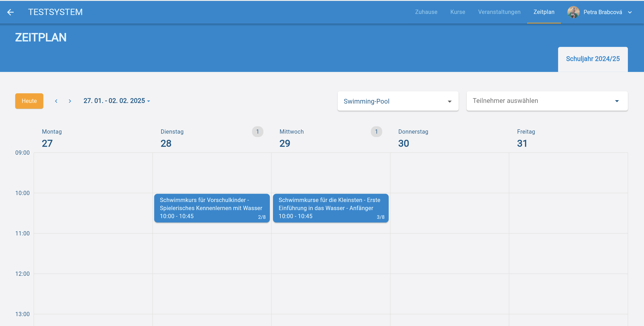The image size is (644, 326).
Task: Expand the user menu chevron
Action: pos(630,12)
